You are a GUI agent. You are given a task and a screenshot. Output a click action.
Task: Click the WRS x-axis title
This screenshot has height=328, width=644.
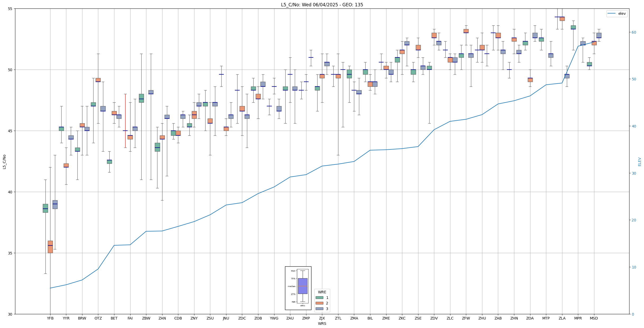(322, 324)
